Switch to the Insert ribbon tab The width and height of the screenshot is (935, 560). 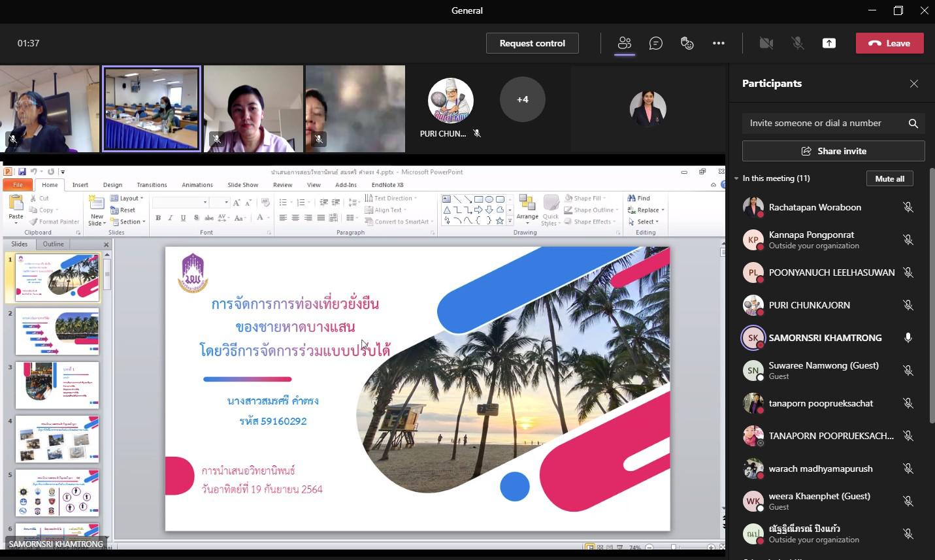click(x=80, y=185)
